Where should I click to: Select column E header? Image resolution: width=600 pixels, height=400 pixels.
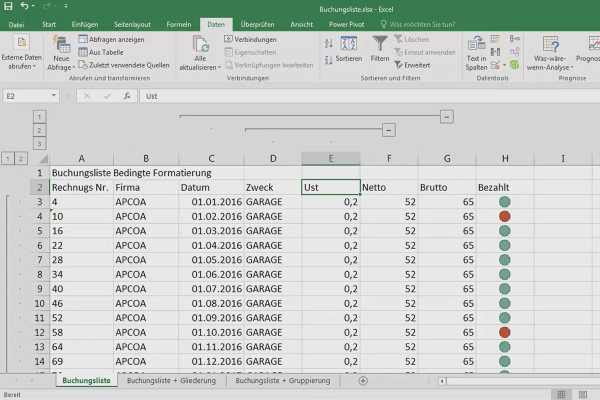click(331, 158)
